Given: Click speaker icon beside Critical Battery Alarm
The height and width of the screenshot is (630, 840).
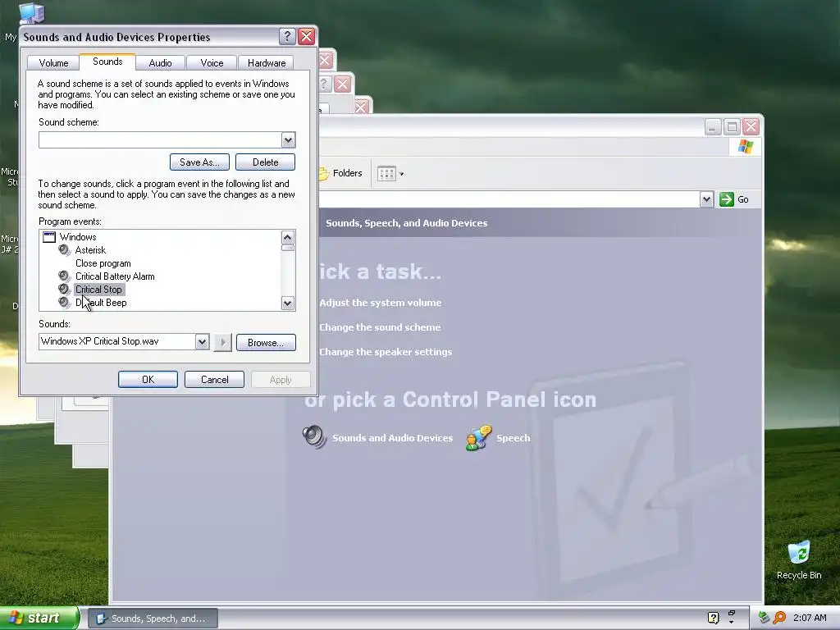Looking at the screenshot, I should coord(64,276).
